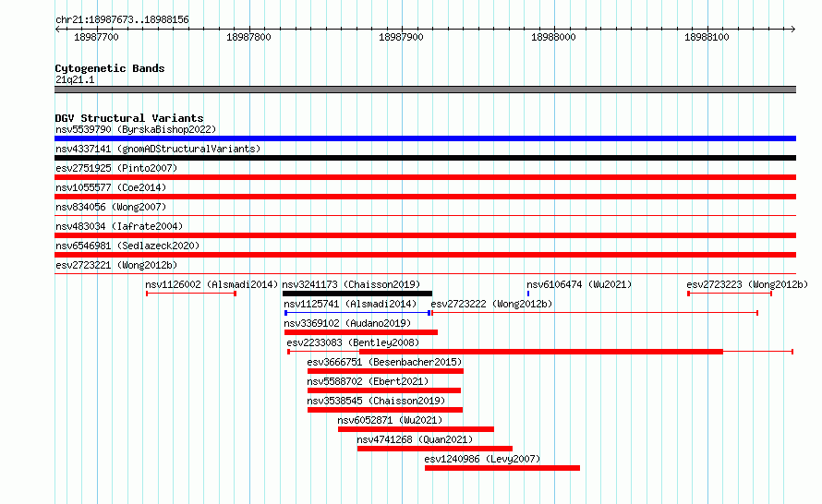Open variant nsv4741268 (Quan2021) label
Screen dimensions: 822x504
pyautogui.click(x=415, y=439)
